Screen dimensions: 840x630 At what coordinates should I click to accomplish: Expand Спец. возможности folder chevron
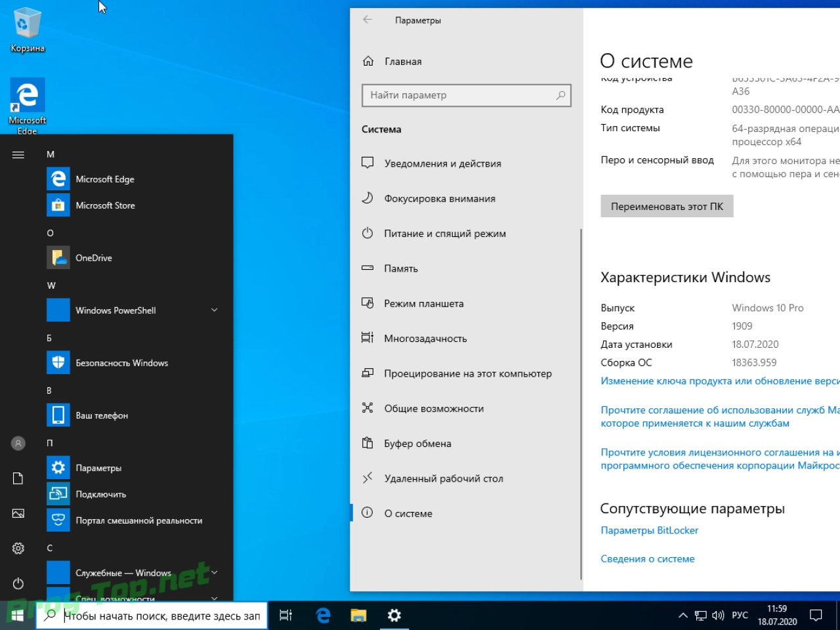click(x=214, y=598)
